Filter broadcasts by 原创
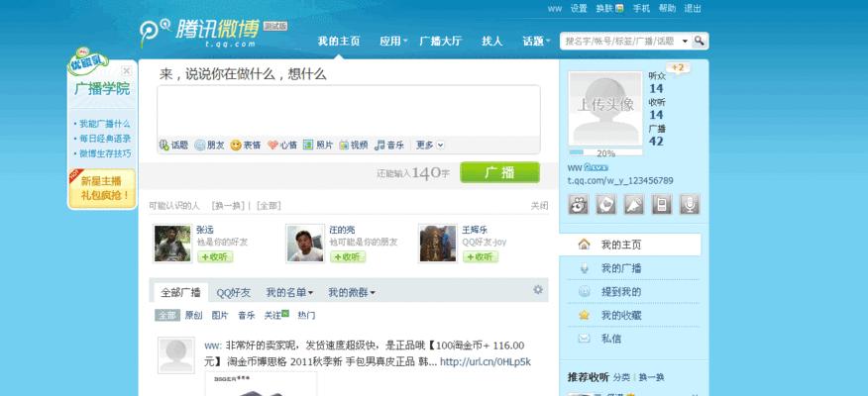The height and width of the screenshot is (396, 868). click(x=194, y=315)
